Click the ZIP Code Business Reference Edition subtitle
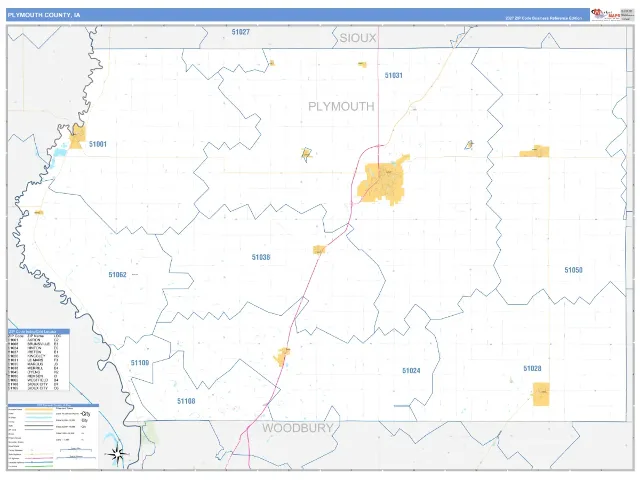The height and width of the screenshot is (480, 640). click(x=544, y=18)
